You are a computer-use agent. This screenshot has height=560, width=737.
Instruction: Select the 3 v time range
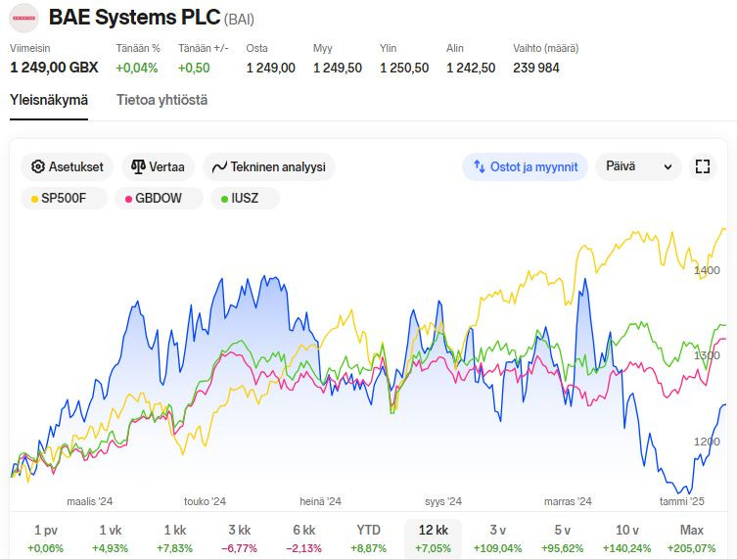[498, 538]
